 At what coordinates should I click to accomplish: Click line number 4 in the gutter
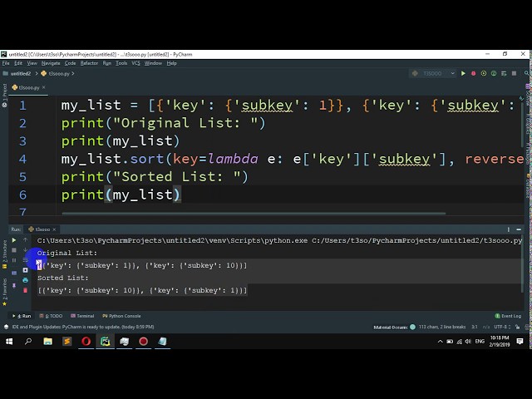(x=22, y=159)
